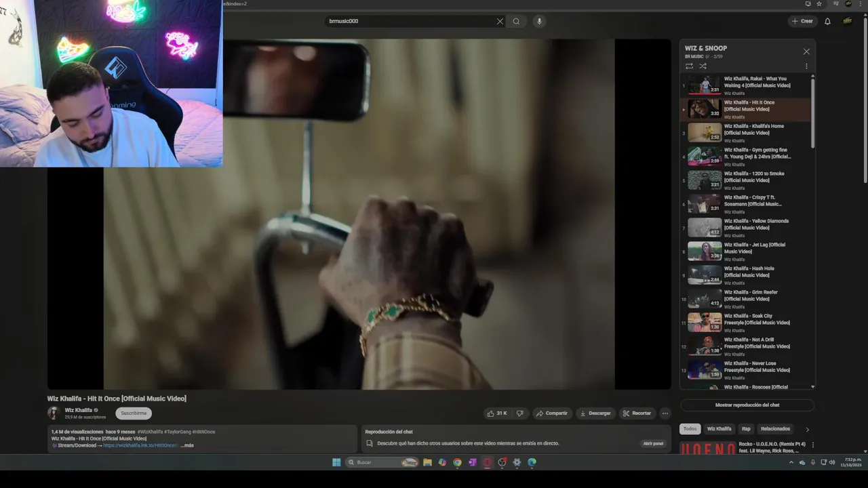This screenshot has height=488, width=868.
Task: Select the Wiz Khalifa filter chip
Action: click(x=719, y=429)
